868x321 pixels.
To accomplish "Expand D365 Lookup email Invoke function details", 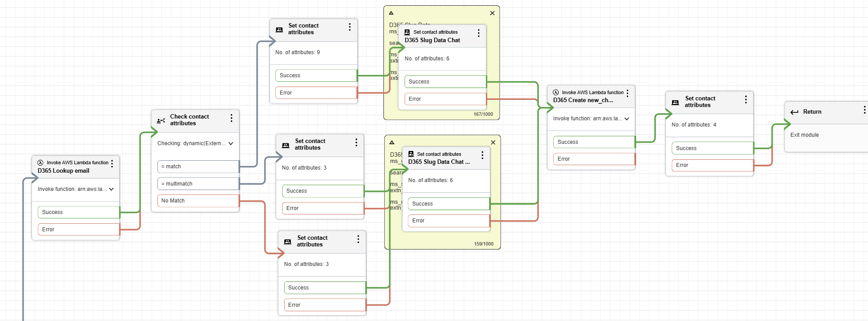I will point(111,189).
